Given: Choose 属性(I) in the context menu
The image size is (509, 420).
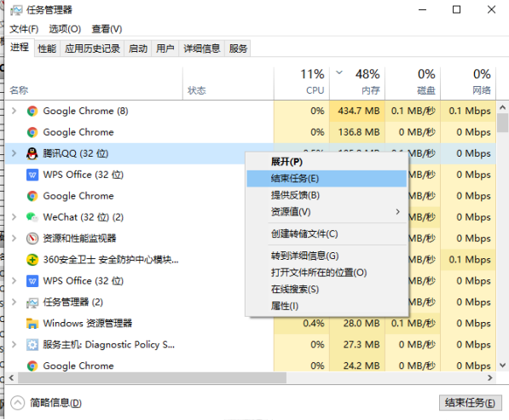Looking at the screenshot, I should point(327,306).
